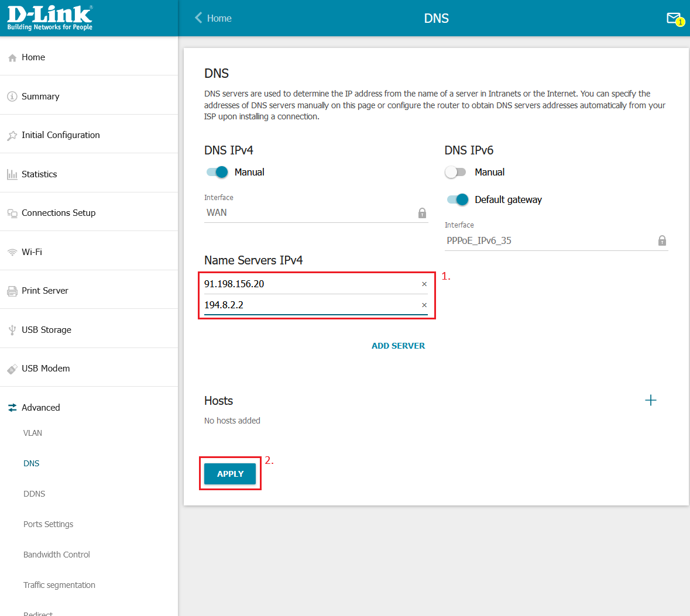Click the plus icon to add host

650,400
